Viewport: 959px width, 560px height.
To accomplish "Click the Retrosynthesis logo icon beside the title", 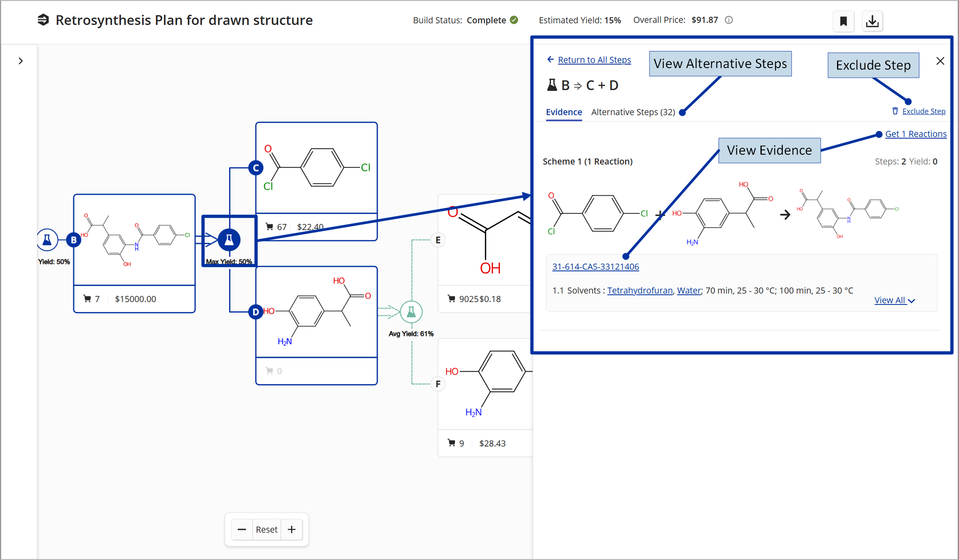I will click(43, 20).
